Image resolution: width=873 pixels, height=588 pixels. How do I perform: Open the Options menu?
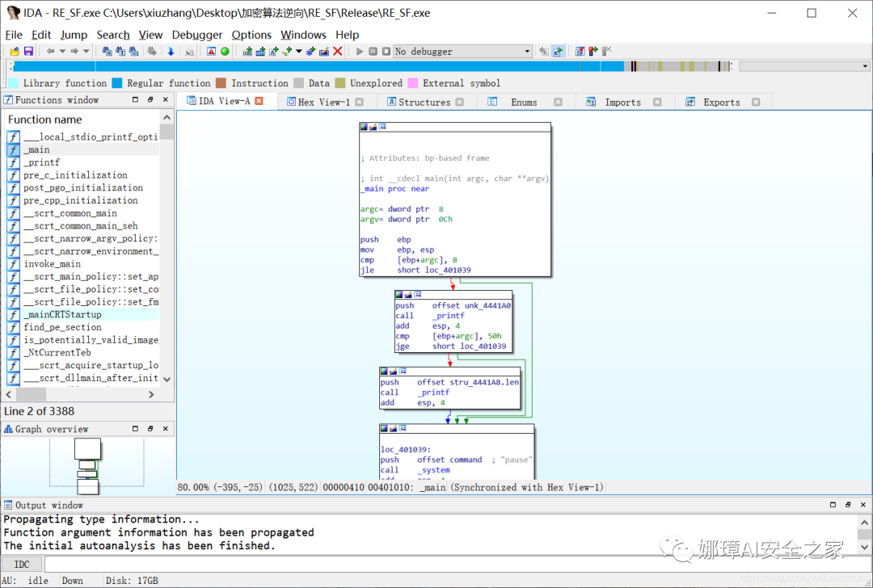click(251, 35)
